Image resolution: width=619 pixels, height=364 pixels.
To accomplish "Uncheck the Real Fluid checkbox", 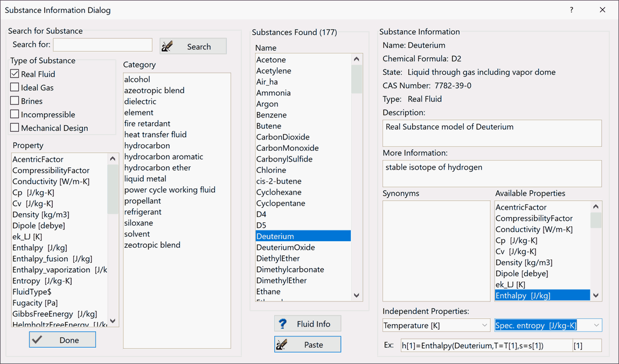I will tap(15, 74).
